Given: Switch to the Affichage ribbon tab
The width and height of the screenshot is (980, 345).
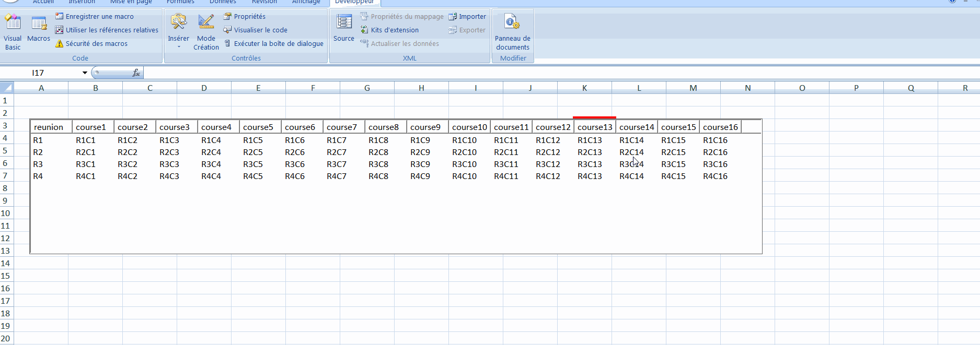Looking at the screenshot, I should pyautogui.click(x=306, y=2).
